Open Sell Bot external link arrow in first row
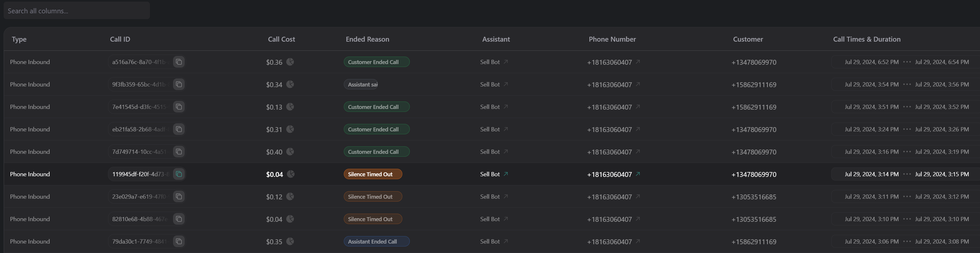 coord(505,62)
